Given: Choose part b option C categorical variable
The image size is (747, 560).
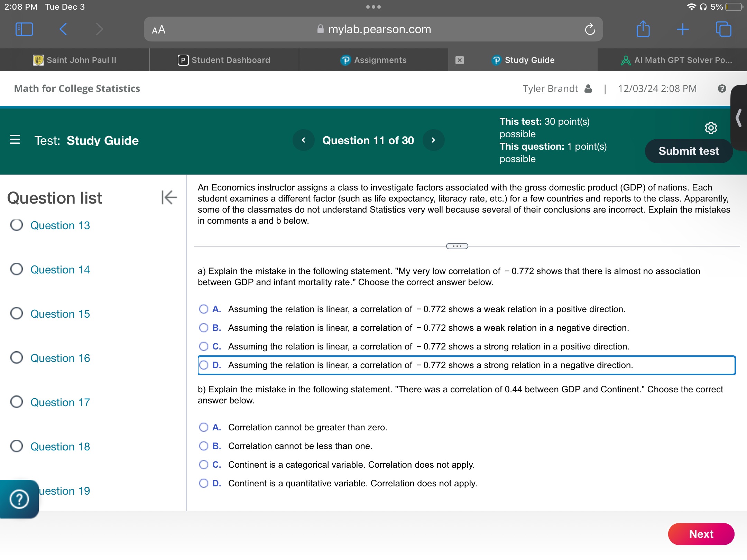Looking at the screenshot, I should tap(204, 465).
